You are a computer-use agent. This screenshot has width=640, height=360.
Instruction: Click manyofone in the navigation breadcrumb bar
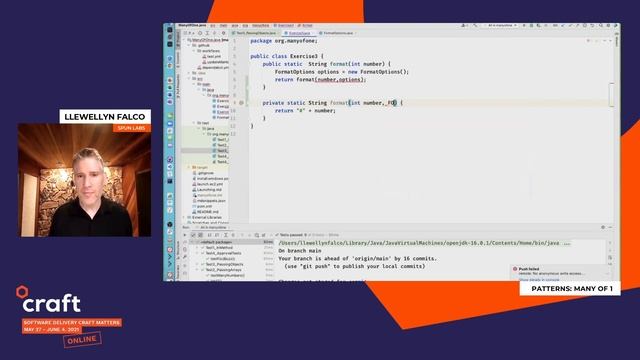tap(260, 26)
